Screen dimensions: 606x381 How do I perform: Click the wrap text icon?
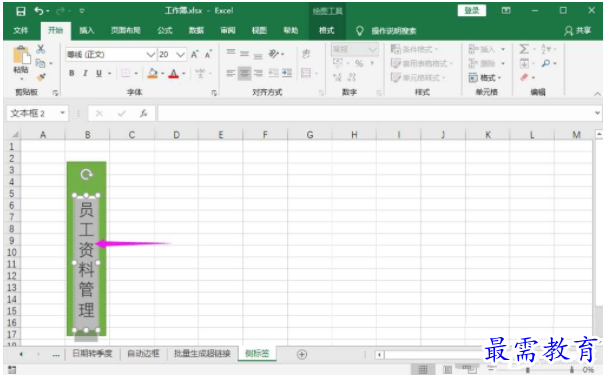[306, 54]
